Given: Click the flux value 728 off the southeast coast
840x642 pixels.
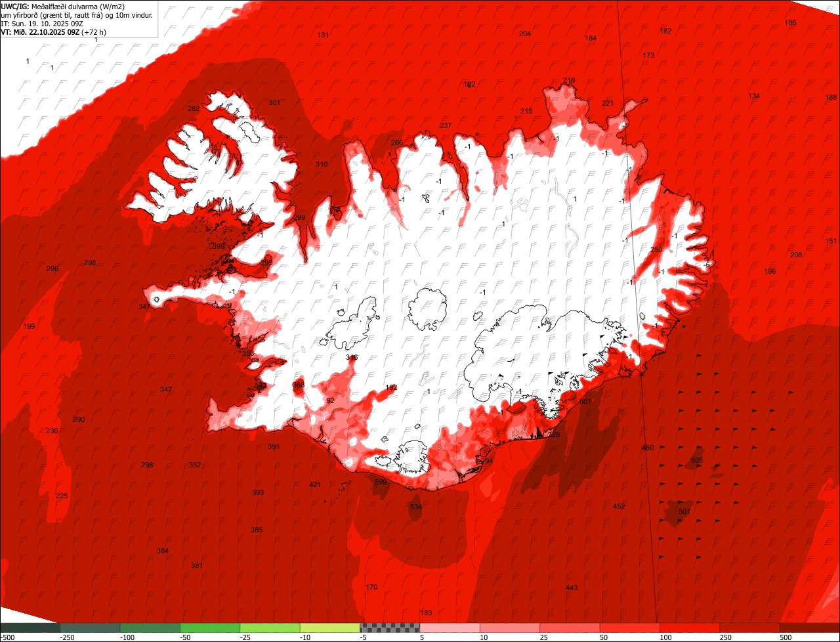Looking at the screenshot, I should tap(554, 435).
